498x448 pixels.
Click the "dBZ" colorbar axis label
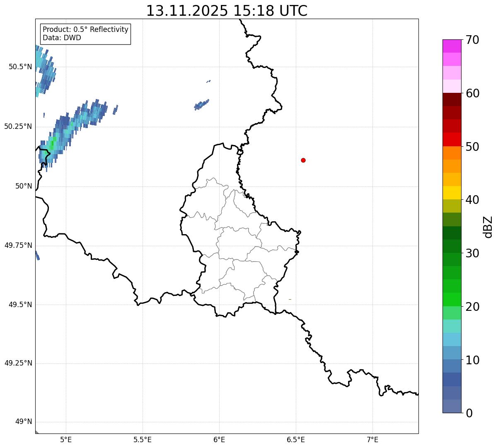(488, 227)
